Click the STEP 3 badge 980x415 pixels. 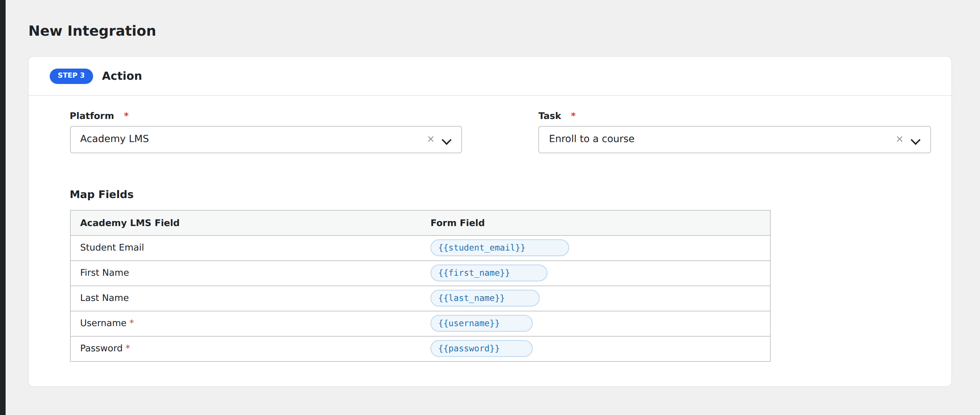[x=71, y=76]
